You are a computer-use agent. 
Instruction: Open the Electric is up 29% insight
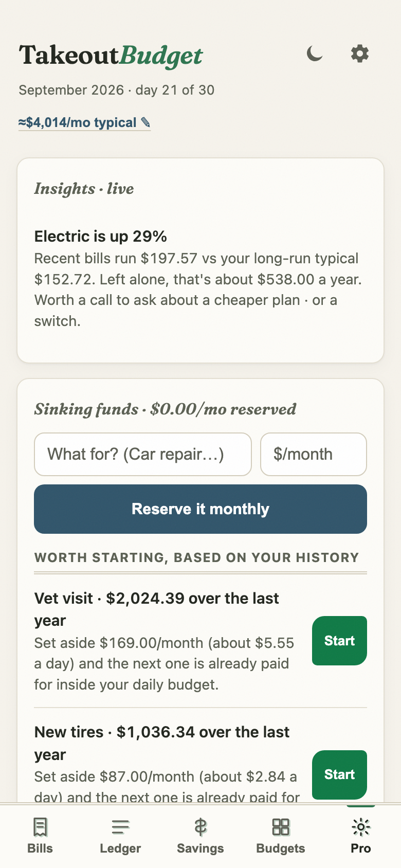point(101,237)
